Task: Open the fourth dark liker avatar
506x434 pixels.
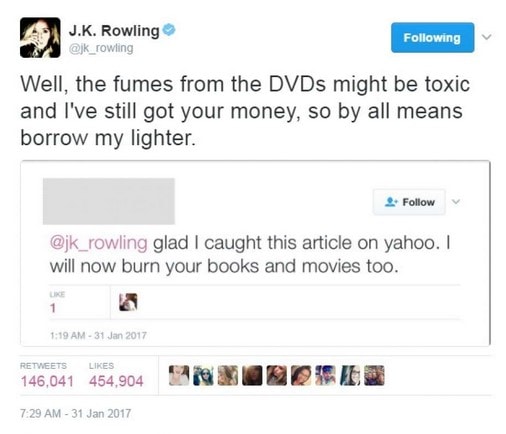Action: pyautogui.click(x=252, y=375)
